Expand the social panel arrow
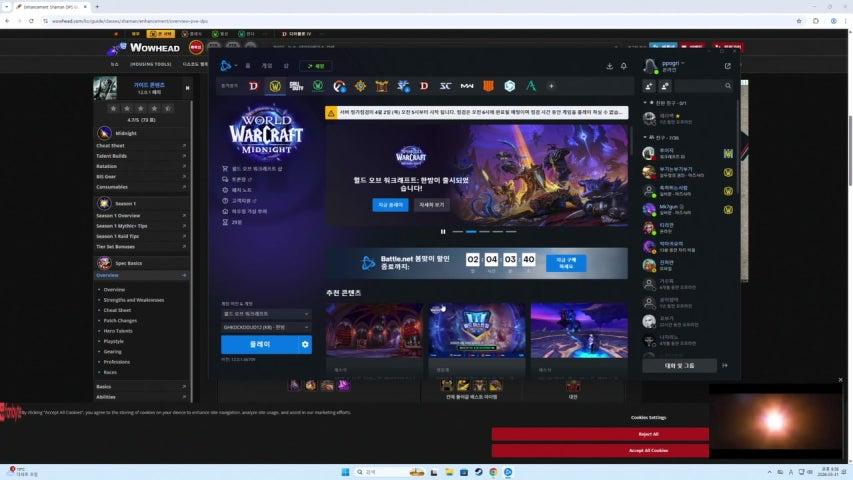This screenshot has height=480, width=853. 725,366
